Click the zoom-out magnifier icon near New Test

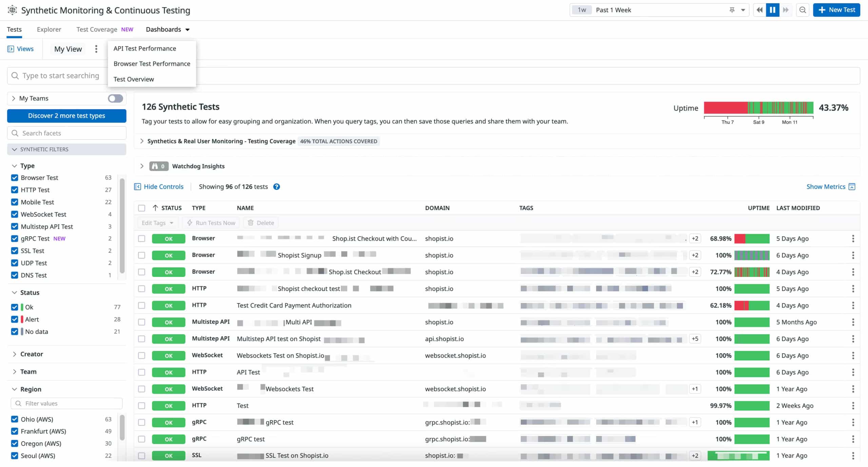point(803,10)
